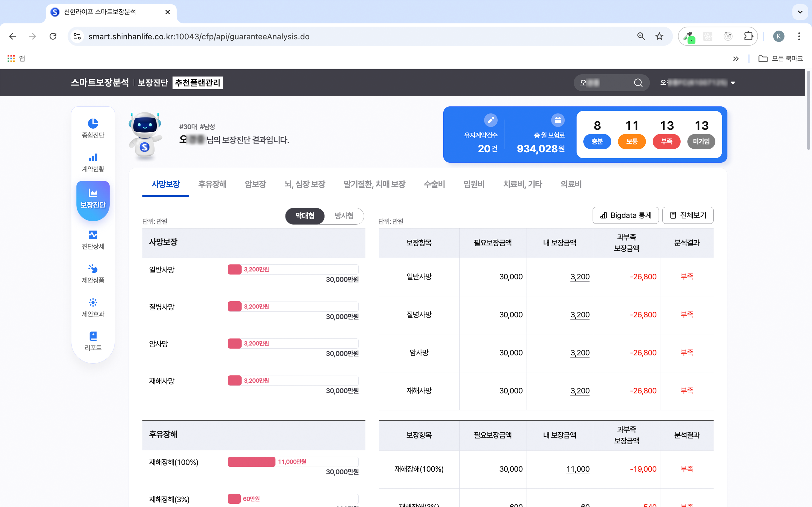Open the 수술비 coverage tab
Viewport: 812px width, 507px height.
pyautogui.click(x=434, y=184)
